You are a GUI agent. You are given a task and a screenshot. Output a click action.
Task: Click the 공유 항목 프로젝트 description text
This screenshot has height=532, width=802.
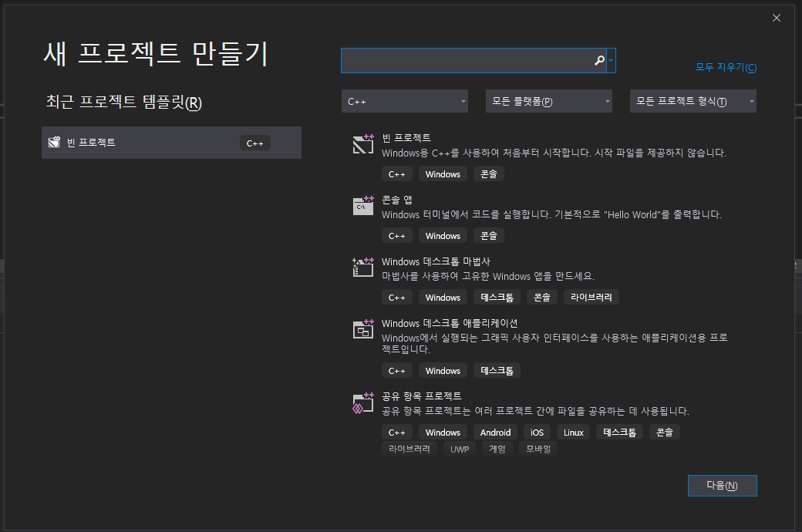[x=535, y=411]
